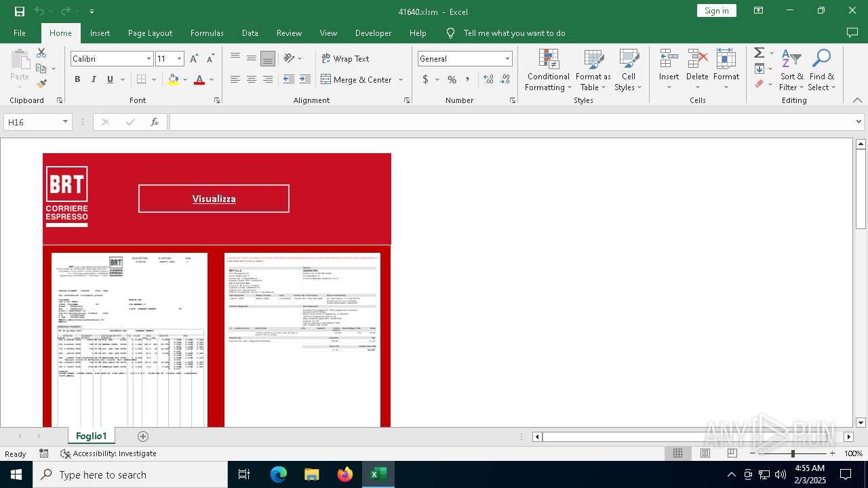868x488 pixels.
Task: Switch to the Page Layout tab
Action: coord(150,33)
